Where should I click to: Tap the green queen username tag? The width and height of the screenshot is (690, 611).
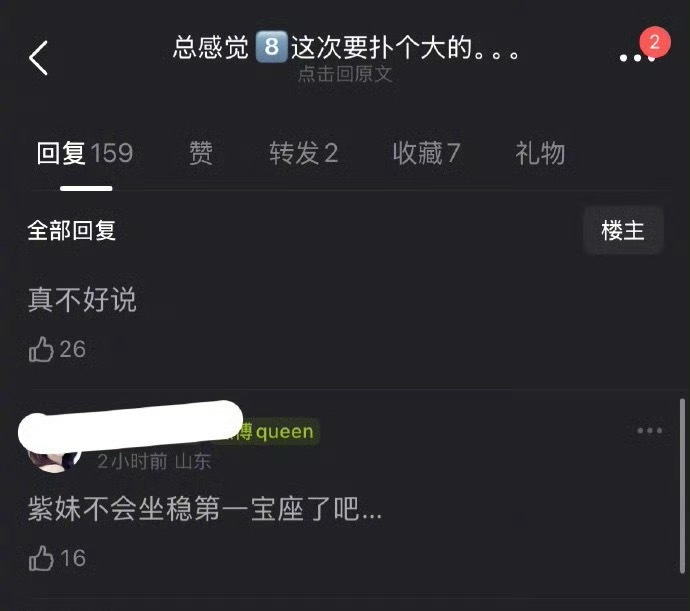(274, 431)
